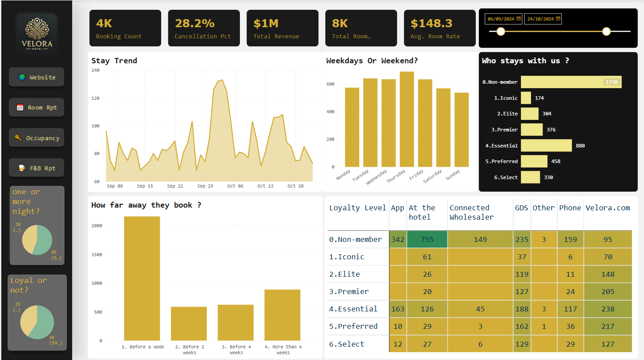Select the Total Revenue $1M card
644x360 pixels.
(x=283, y=28)
